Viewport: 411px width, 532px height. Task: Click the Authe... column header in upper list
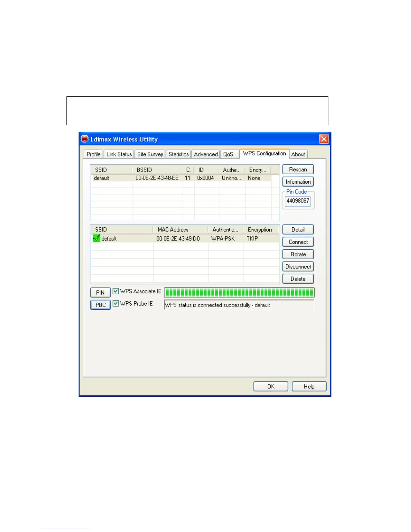click(x=232, y=170)
